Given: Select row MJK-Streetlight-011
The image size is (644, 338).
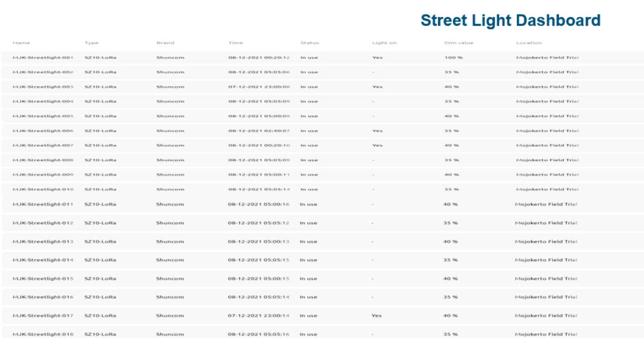Looking at the screenshot, I should coord(322,204).
